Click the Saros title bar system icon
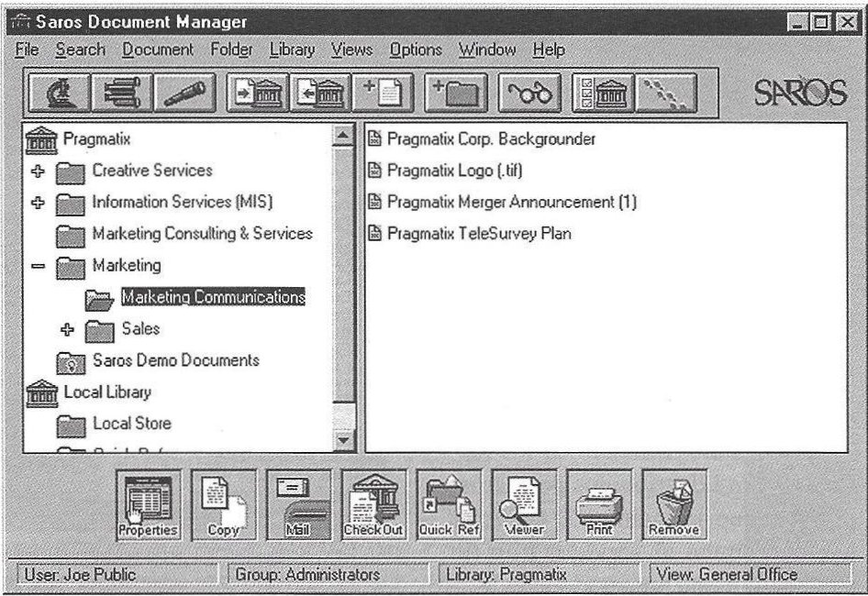This screenshot has height=596, width=868. click(20, 23)
